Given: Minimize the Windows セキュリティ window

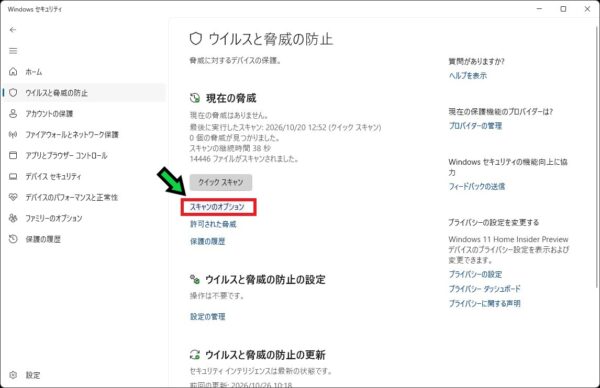Looking at the screenshot, I should pos(540,9).
